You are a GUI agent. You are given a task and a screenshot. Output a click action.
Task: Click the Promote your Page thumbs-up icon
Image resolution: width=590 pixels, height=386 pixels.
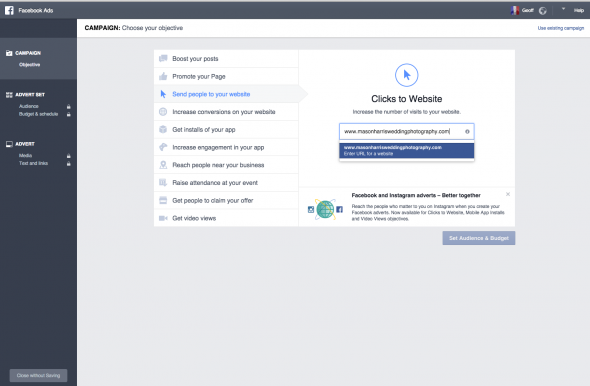coord(163,76)
